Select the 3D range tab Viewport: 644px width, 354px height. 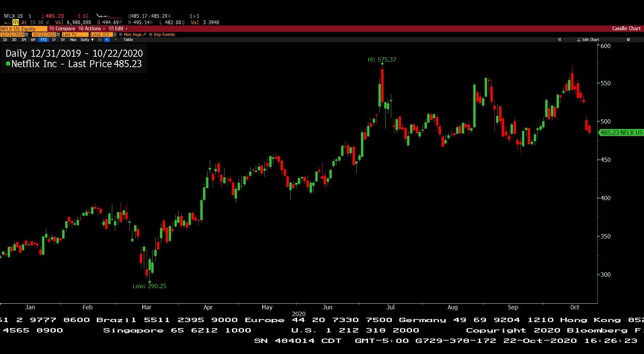[14, 40]
